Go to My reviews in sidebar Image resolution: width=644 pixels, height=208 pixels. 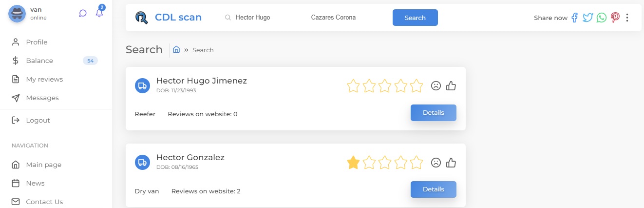[44, 79]
